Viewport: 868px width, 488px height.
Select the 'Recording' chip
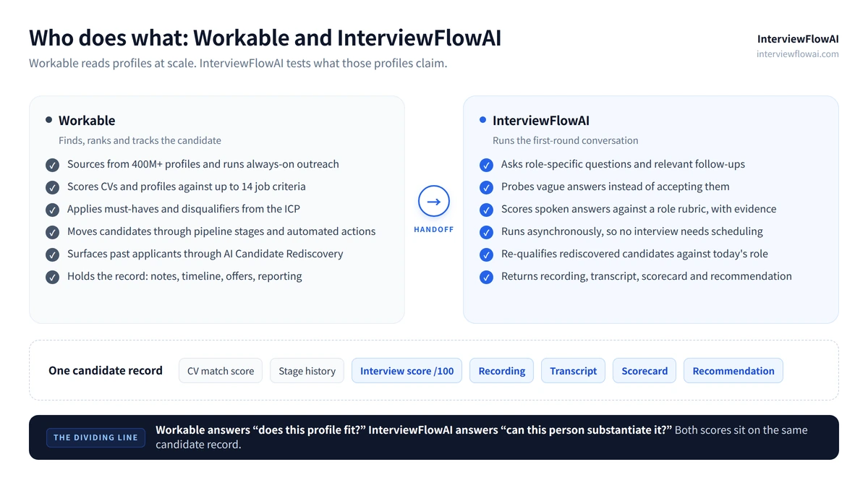click(x=502, y=371)
